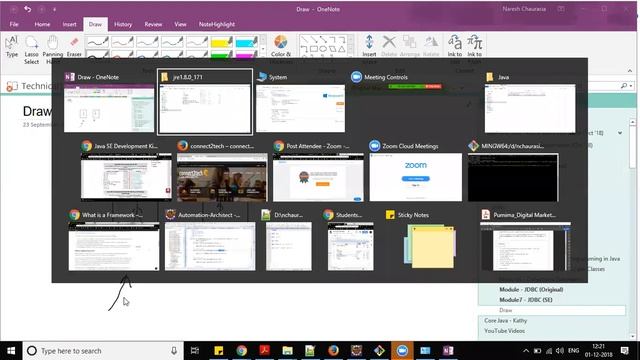Click the Type here to search box
This screenshot has height=360, width=640.
coord(103,351)
